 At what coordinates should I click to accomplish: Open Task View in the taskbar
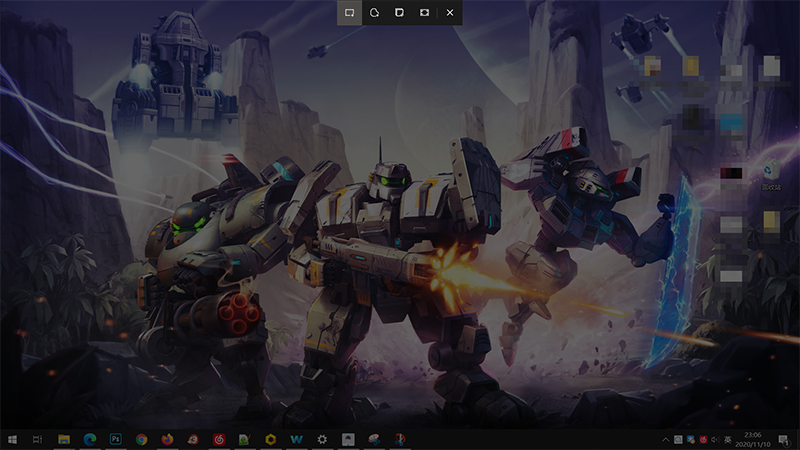pyautogui.click(x=37, y=439)
